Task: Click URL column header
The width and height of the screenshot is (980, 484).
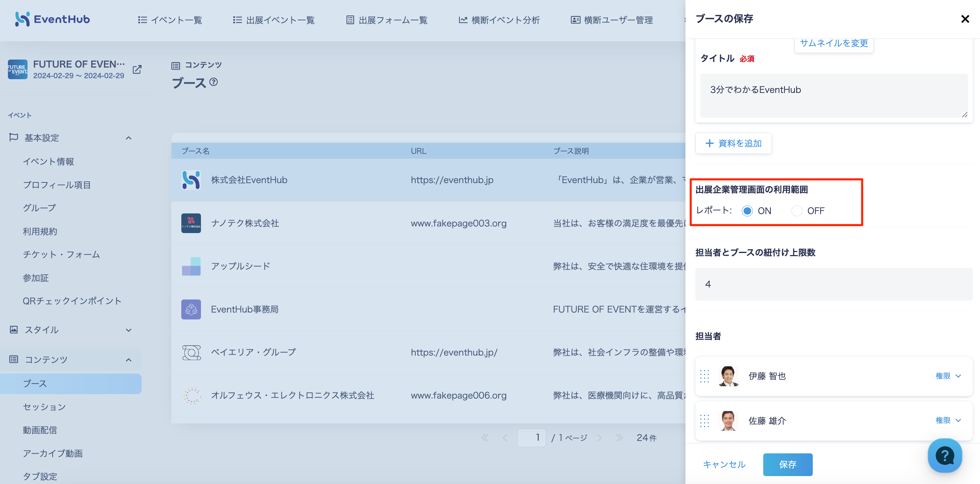Action: [x=418, y=151]
